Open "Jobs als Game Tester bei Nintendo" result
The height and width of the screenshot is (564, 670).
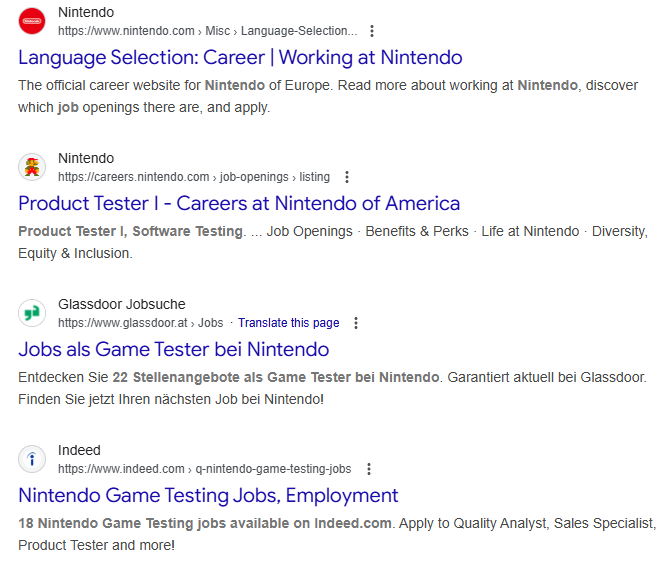pyautogui.click(x=174, y=349)
